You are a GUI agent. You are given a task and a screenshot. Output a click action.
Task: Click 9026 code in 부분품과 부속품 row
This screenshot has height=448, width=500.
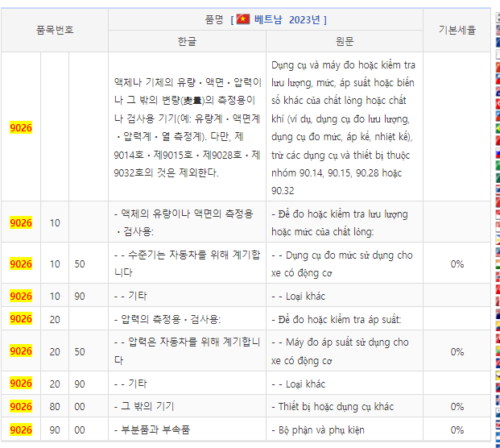(21, 430)
